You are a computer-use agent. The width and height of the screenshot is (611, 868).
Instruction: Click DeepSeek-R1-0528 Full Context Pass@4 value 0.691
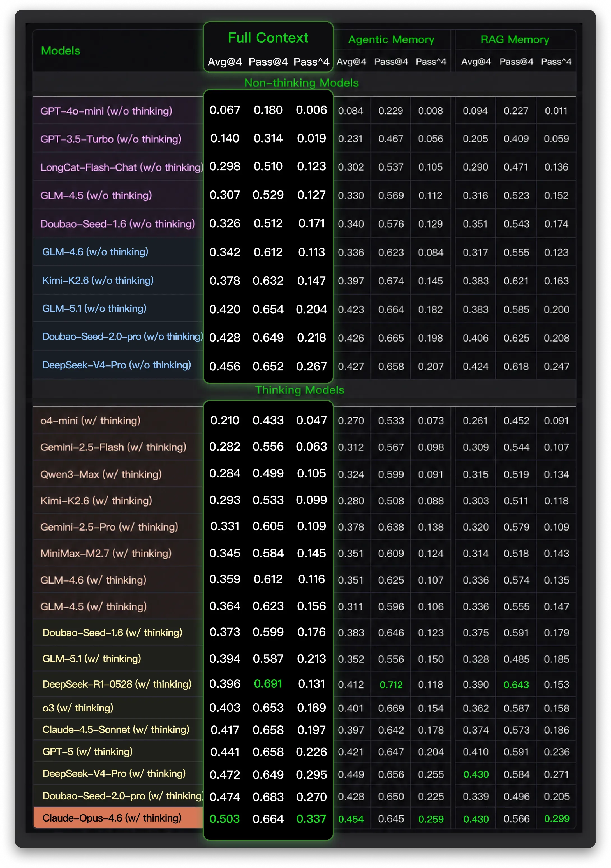(x=268, y=684)
